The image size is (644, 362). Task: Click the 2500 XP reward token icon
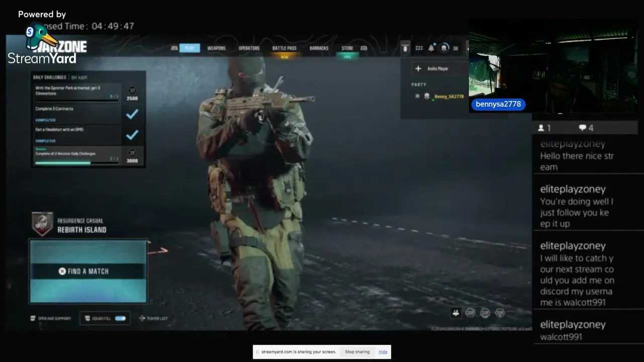pos(132,89)
